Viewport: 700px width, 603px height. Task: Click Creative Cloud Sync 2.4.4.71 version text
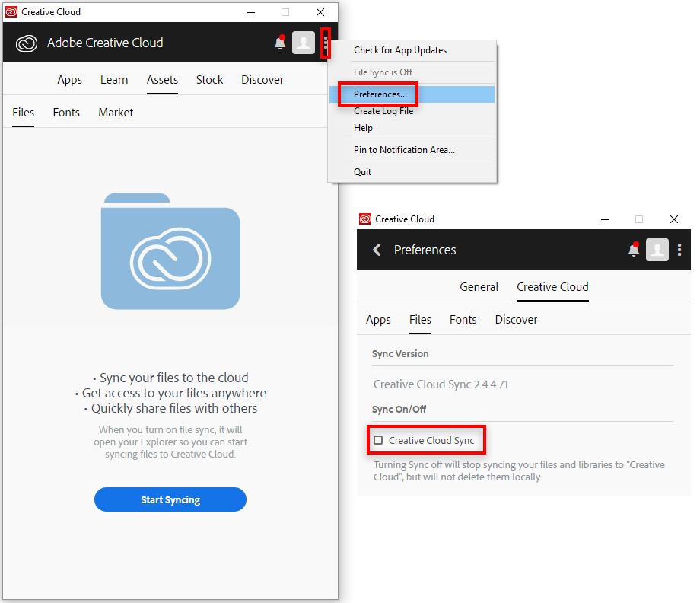(x=441, y=384)
